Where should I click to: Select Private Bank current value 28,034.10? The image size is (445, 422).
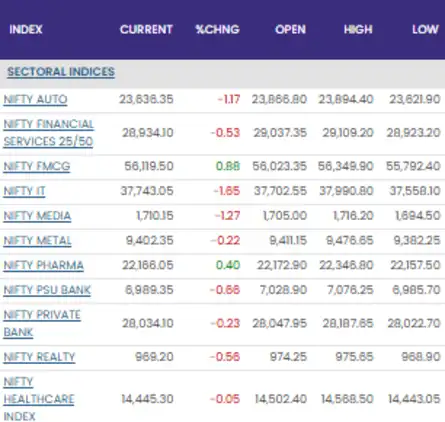pyautogui.click(x=148, y=323)
